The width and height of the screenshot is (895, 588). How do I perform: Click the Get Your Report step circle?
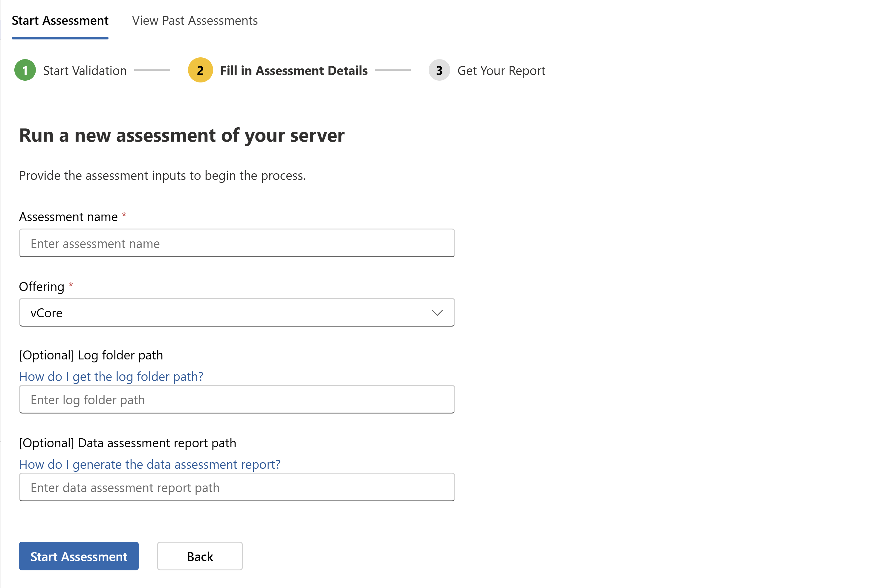[439, 70]
